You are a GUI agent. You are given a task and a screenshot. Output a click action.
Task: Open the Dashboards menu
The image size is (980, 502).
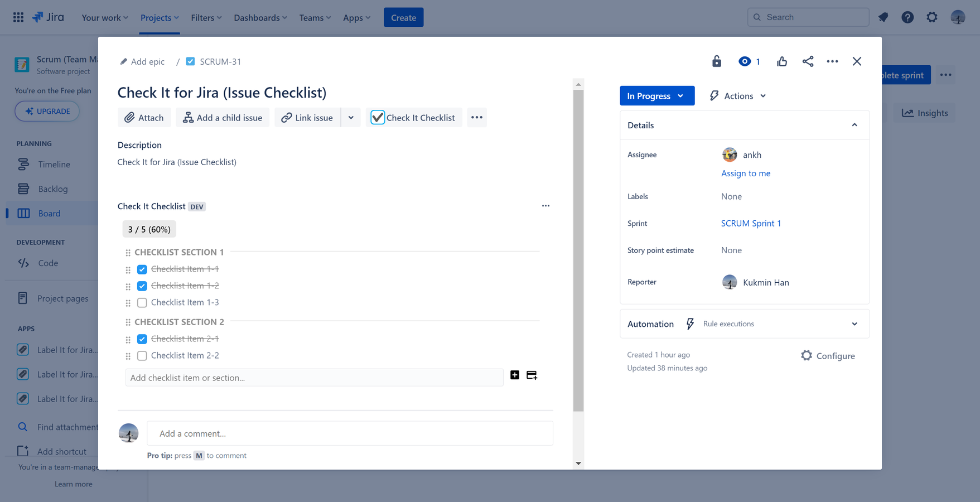(260, 17)
